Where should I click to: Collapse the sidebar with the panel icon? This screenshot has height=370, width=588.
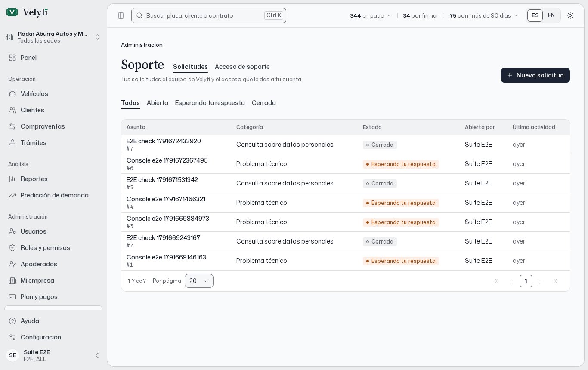[x=121, y=15]
